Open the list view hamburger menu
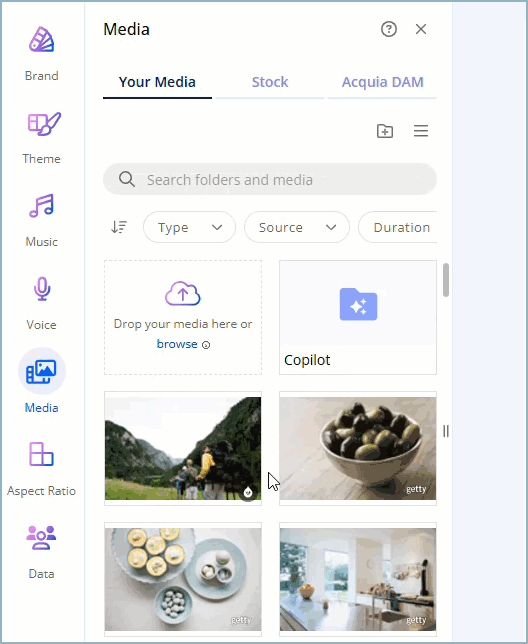Viewport: 528px width, 644px height. pyautogui.click(x=421, y=131)
